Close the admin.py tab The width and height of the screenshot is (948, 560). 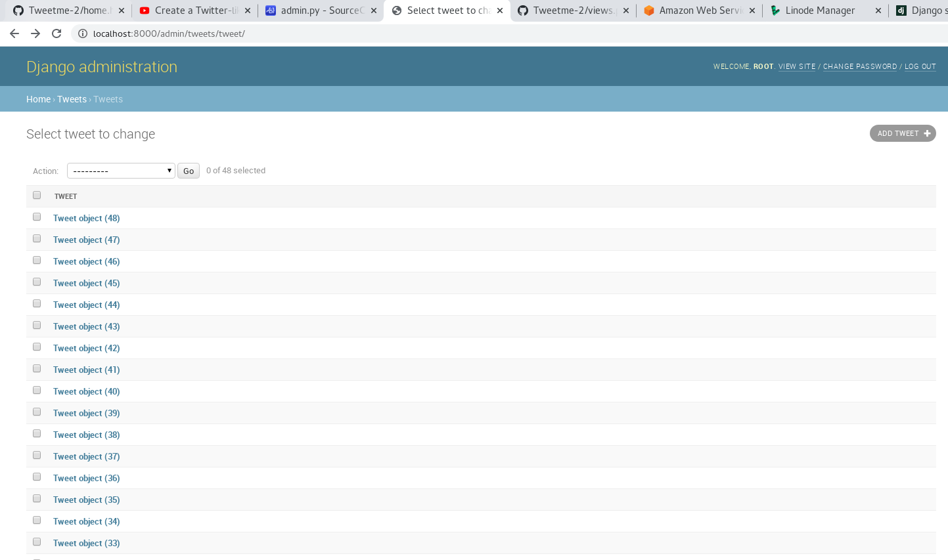(x=374, y=11)
